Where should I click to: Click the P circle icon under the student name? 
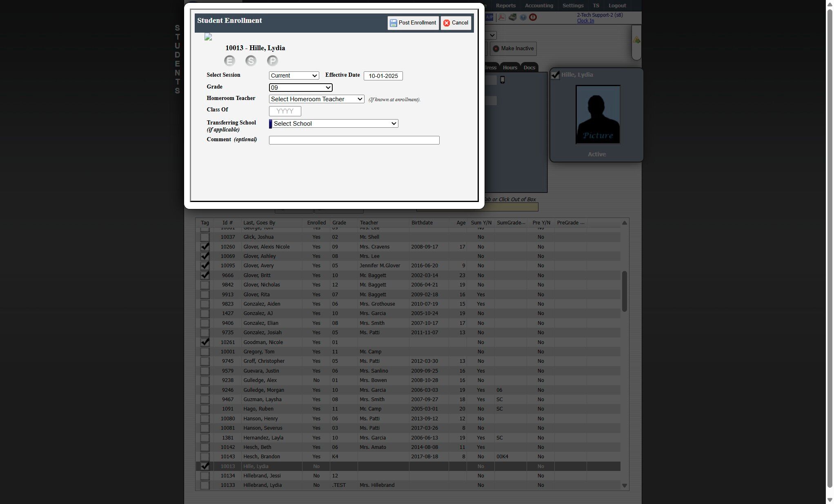point(272,61)
